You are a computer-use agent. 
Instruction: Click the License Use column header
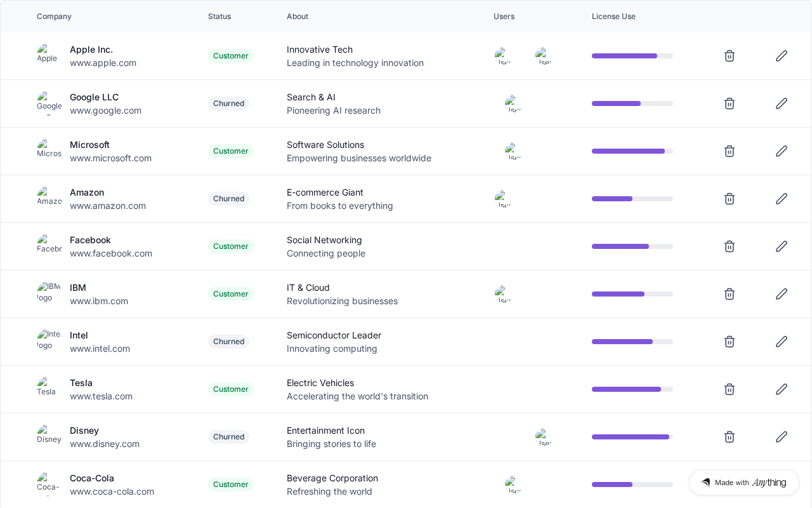tap(613, 17)
